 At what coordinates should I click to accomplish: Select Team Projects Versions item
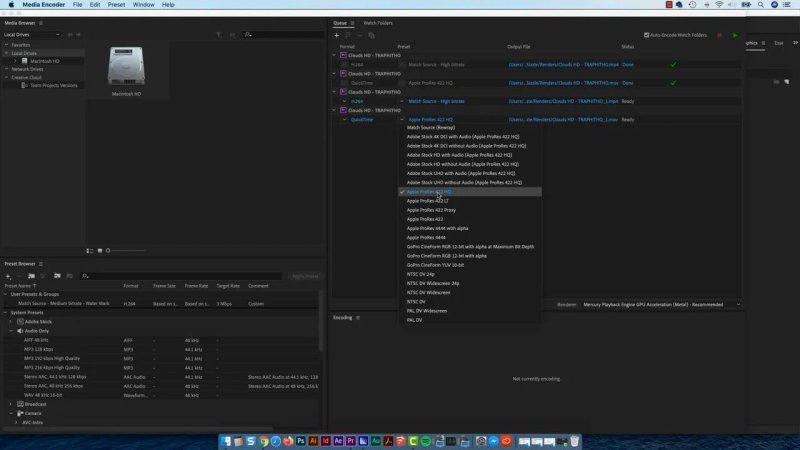click(54, 85)
